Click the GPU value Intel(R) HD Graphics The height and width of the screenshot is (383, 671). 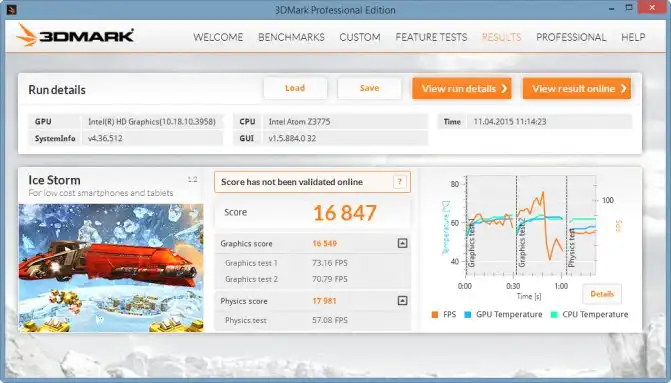(x=151, y=122)
